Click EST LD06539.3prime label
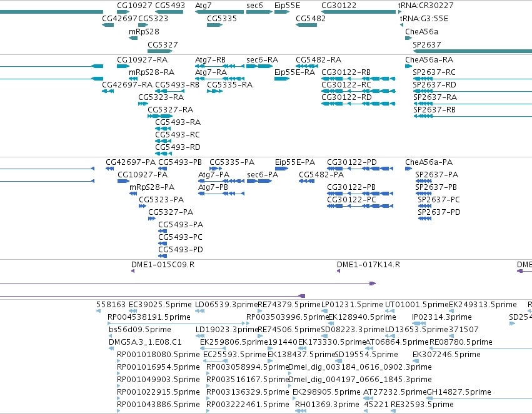The width and height of the screenshot is (532, 414). [x=226, y=305]
